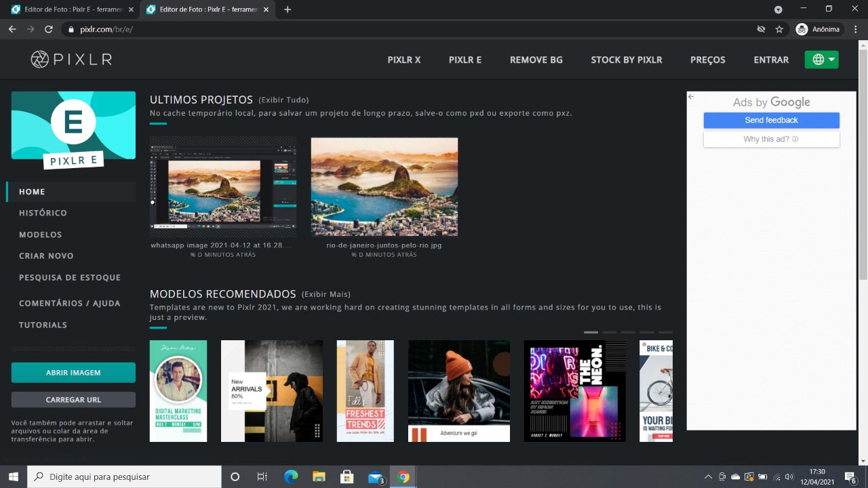Click the volume speaker tray icon

789,476
